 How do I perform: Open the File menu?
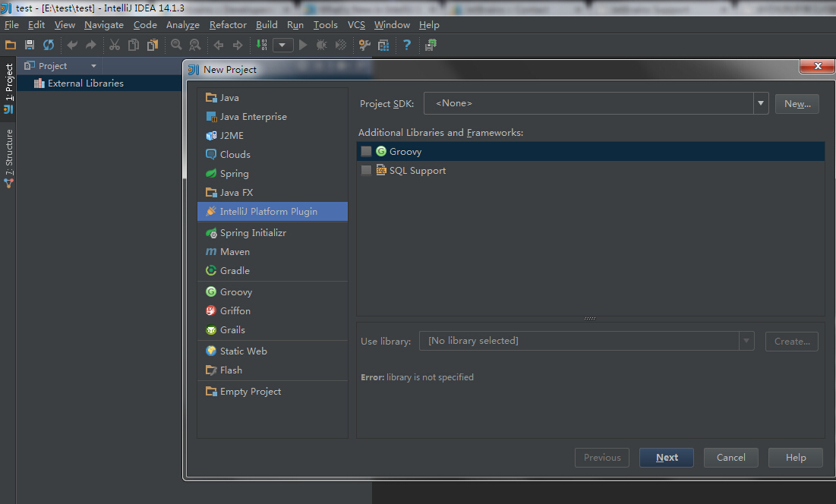[11, 25]
